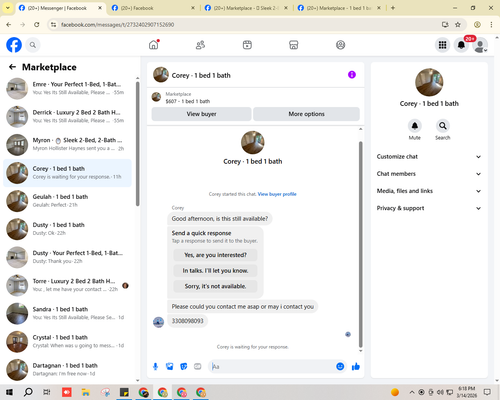The width and height of the screenshot is (500, 400).
Task: Click the Facebook logo
Action: (14, 45)
